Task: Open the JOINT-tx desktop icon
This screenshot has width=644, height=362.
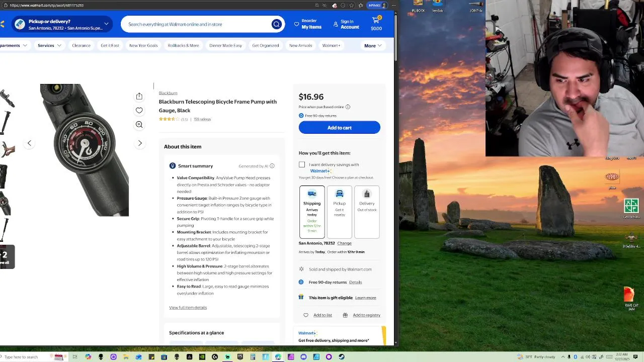Action: coord(476,7)
